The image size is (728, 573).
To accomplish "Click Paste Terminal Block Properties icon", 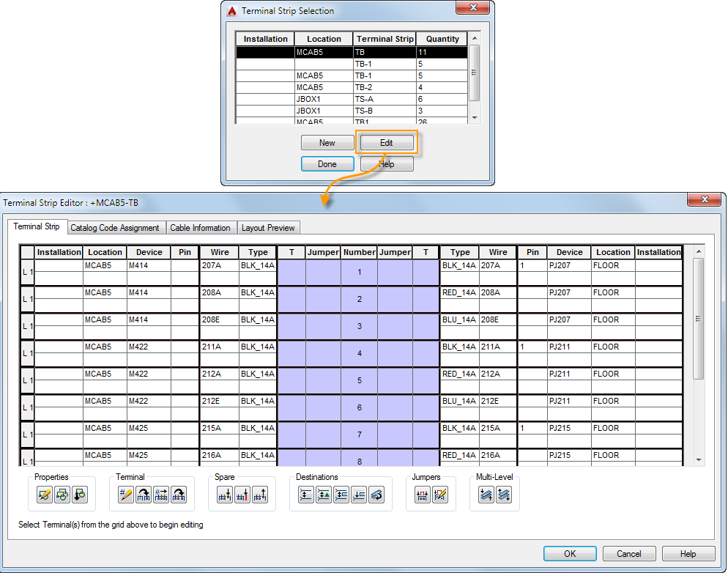I will coord(80,495).
